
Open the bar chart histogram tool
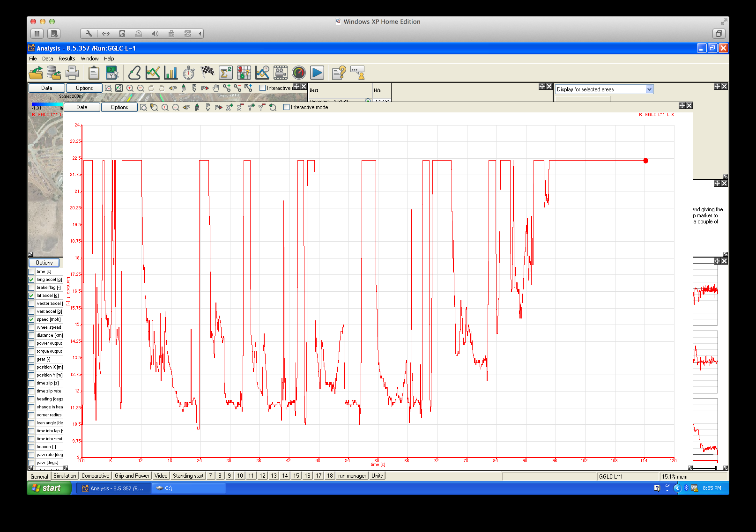click(171, 73)
